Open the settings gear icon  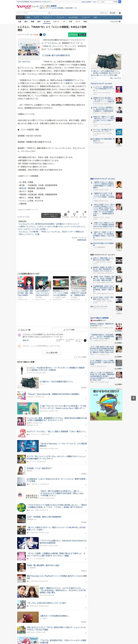(x=120, y=13)
